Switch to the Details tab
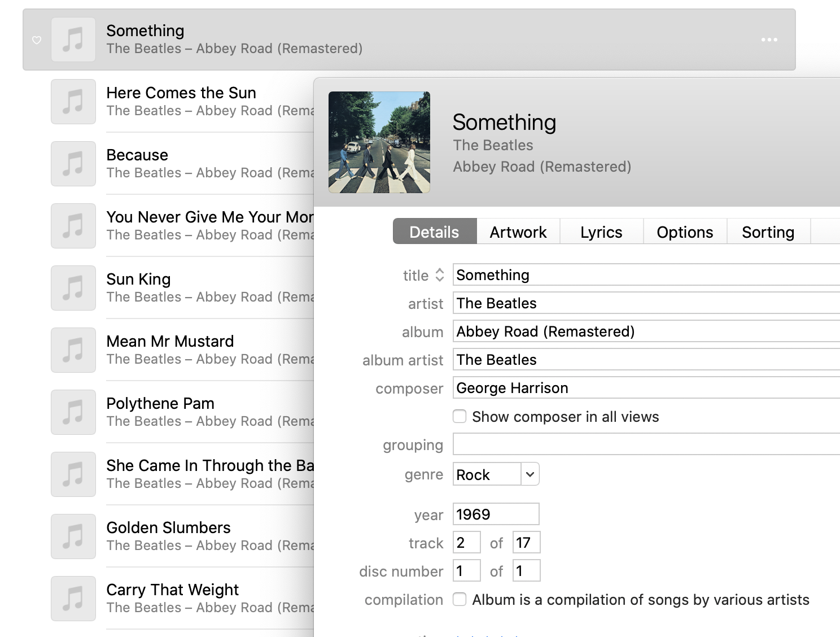The height and width of the screenshot is (637, 840). pos(435,232)
